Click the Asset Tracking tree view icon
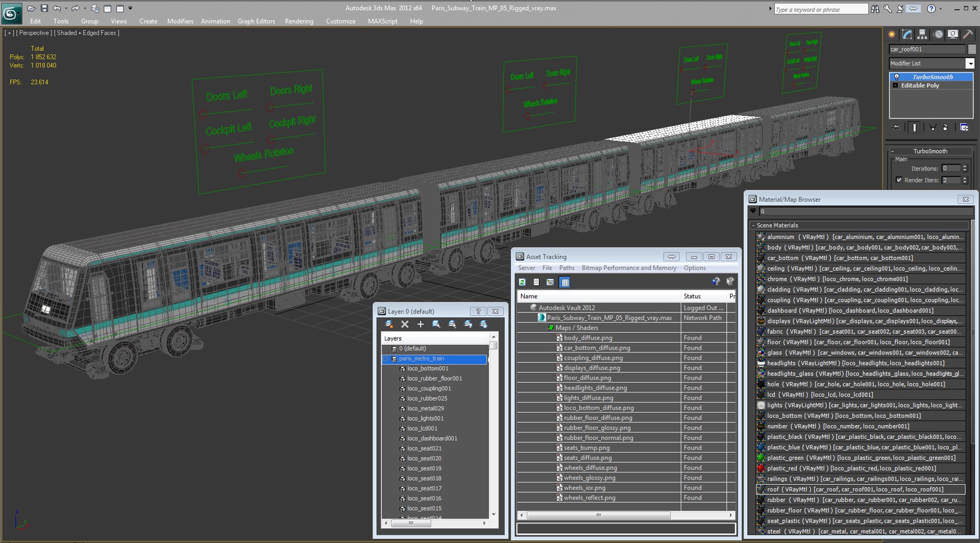This screenshot has width=980, height=543. pyautogui.click(x=550, y=282)
